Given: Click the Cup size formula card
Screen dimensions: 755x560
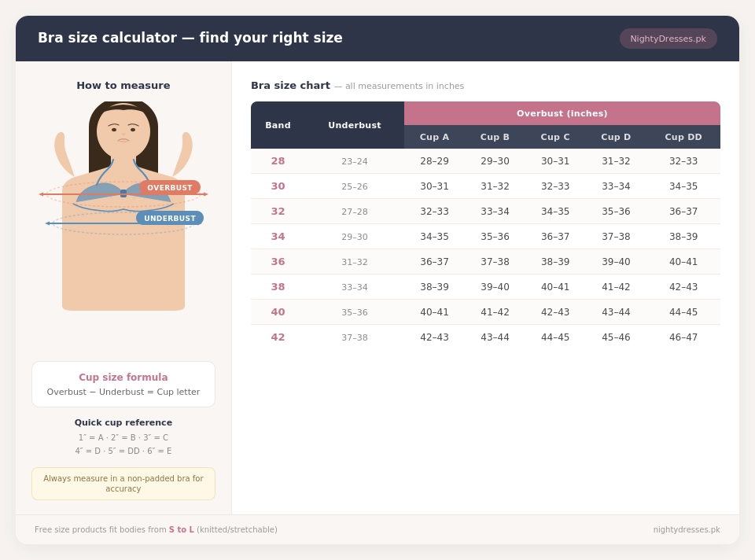Looking at the screenshot, I should coord(123,385).
